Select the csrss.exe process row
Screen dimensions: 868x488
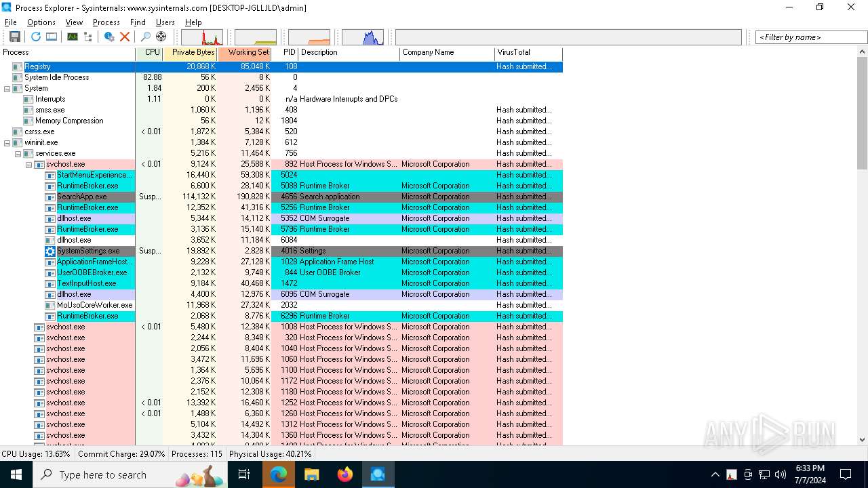(x=281, y=131)
